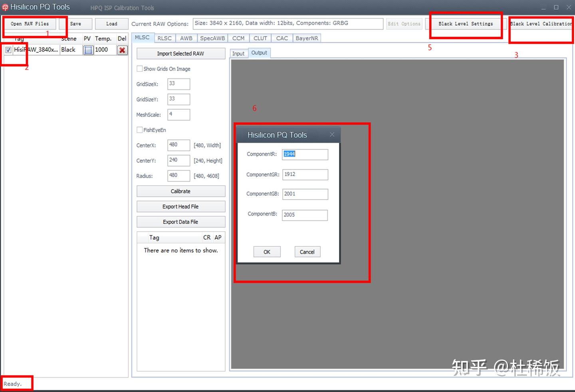Click the Load button

coord(112,24)
